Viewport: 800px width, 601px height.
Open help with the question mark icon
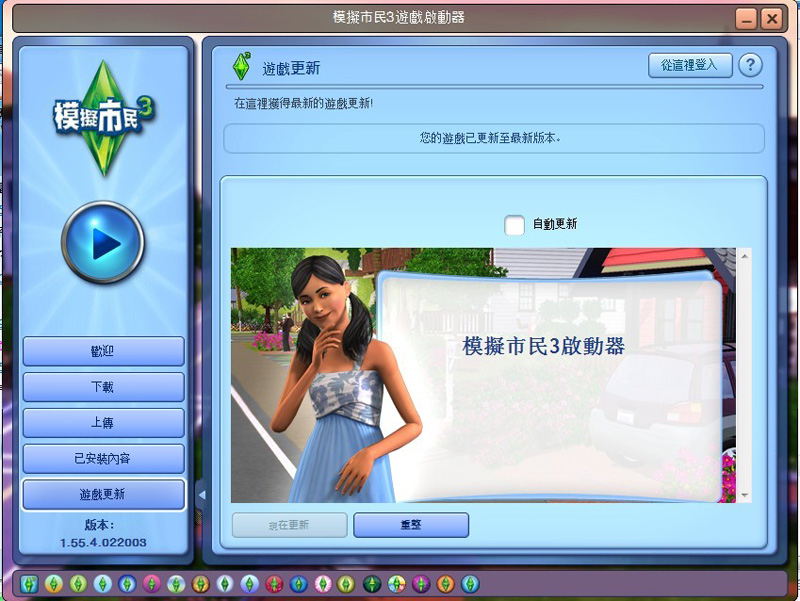pos(750,65)
